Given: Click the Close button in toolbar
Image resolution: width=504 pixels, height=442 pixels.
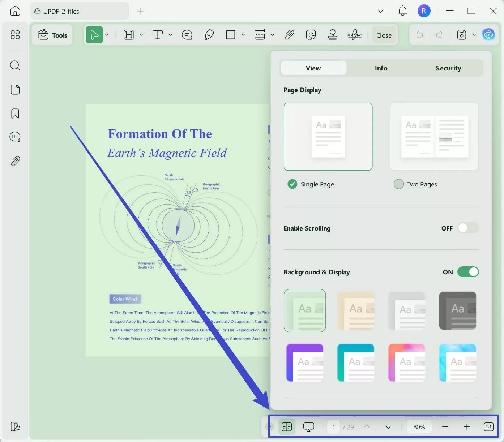Looking at the screenshot, I should tap(384, 35).
